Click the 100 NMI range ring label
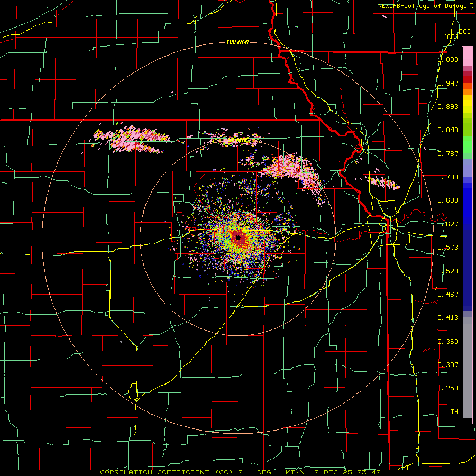The image size is (476, 476). (237, 42)
